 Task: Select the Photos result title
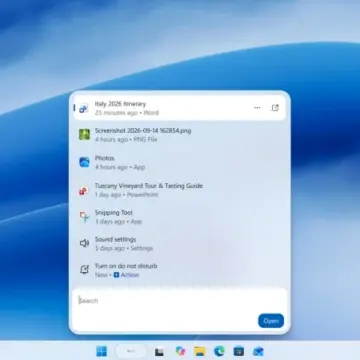105,158
